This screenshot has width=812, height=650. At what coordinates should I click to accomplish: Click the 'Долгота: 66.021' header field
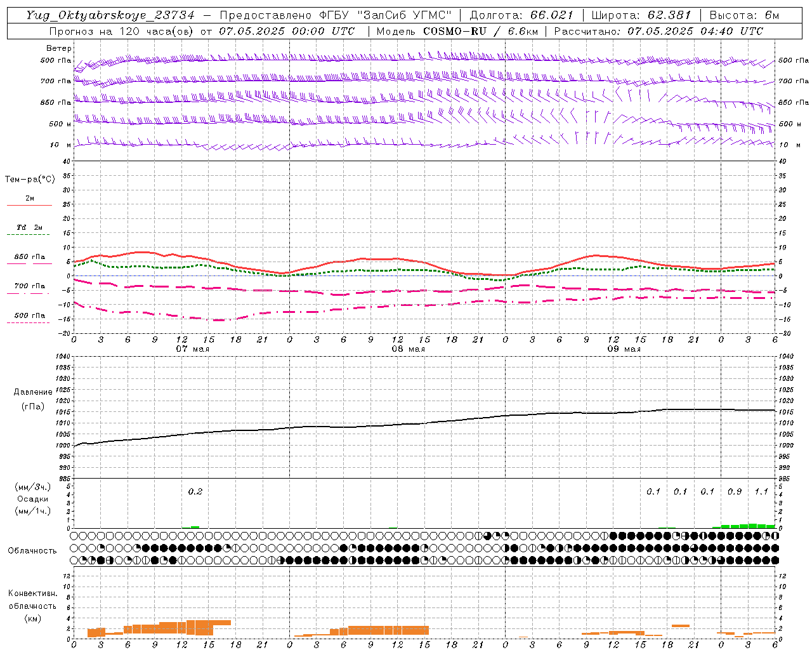521,15
